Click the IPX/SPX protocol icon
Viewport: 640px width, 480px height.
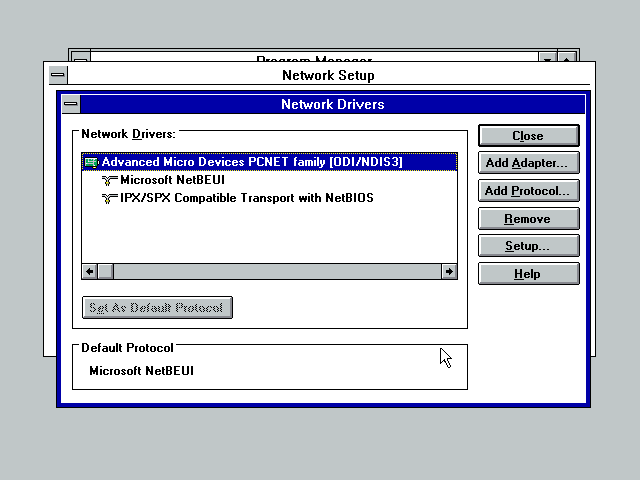tap(109, 198)
